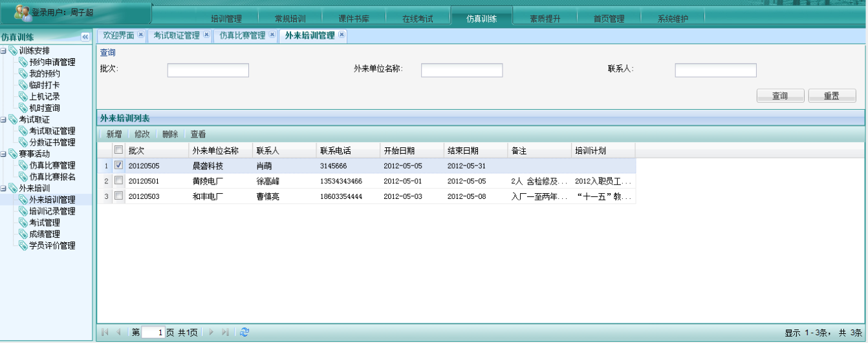Switch to the 在线考试 top navigation tab
Screen dimensions: 868x343
tap(417, 19)
